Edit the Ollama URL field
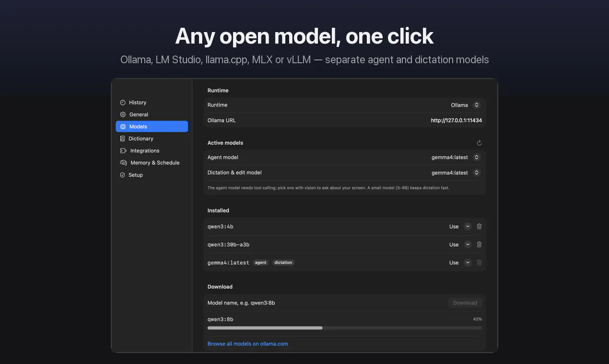Image resolution: width=609 pixels, height=364 pixels. click(x=457, y=120)
